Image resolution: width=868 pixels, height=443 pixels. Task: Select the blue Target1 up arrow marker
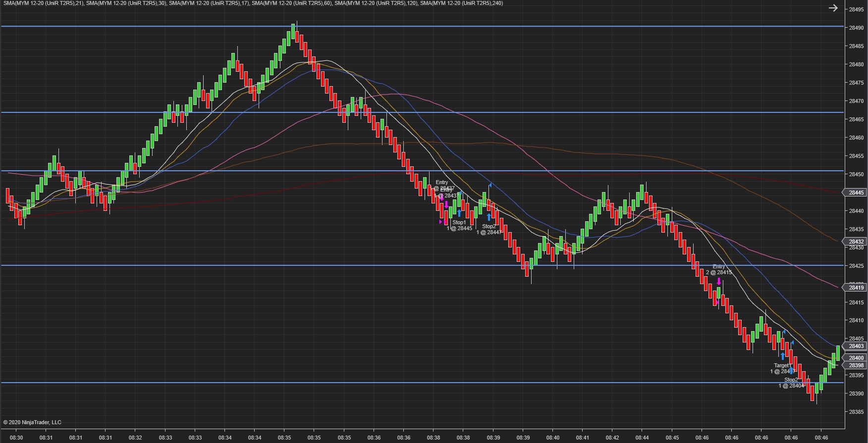coord(783,356)
